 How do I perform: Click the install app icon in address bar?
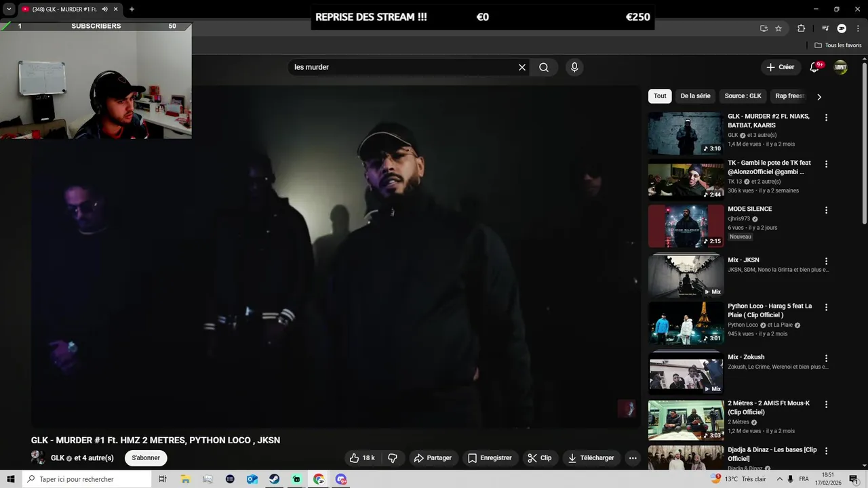pyautogui.click(x=764, y=28)
